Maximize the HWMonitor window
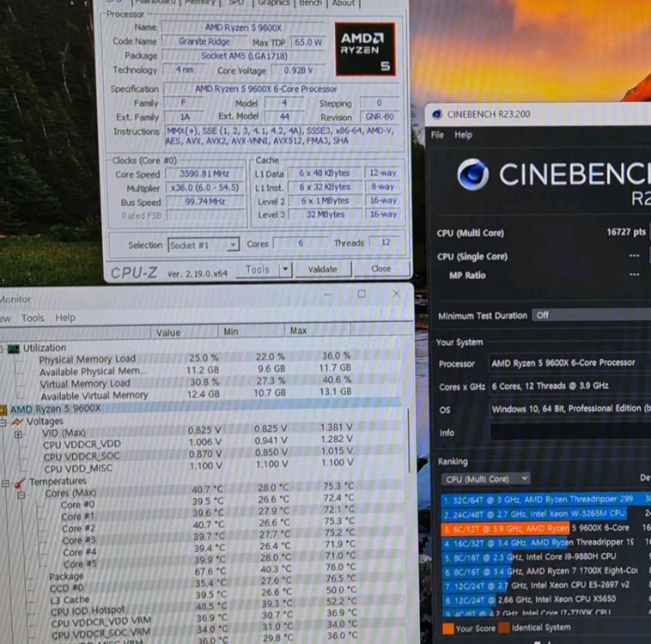The height and width of the screenshot is (644, 651). pos(362,294)
